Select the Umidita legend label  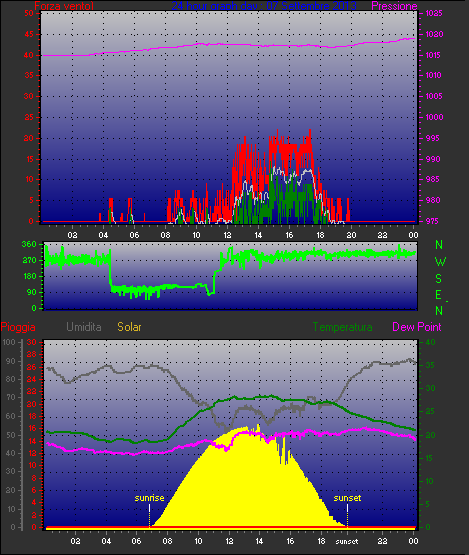click(84, 327)
